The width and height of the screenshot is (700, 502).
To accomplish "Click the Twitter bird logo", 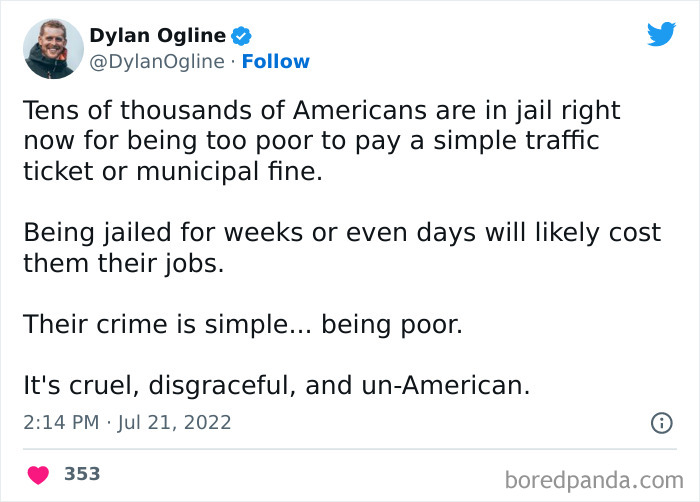I will tap(661, 35).
